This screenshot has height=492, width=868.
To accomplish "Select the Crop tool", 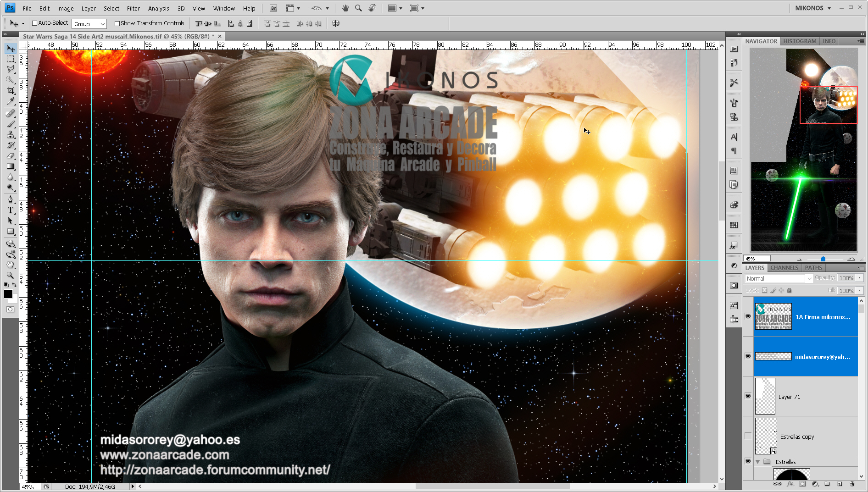I will (x=11, y=91).
